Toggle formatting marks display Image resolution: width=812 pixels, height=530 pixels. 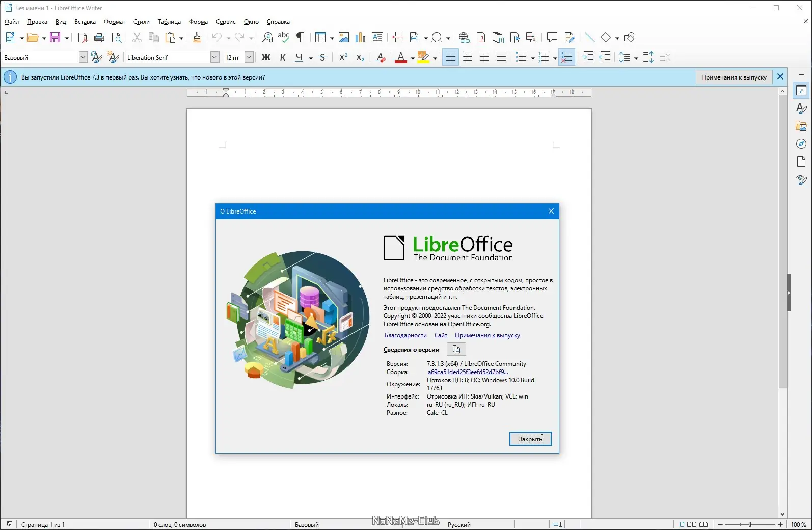point(301,37)
